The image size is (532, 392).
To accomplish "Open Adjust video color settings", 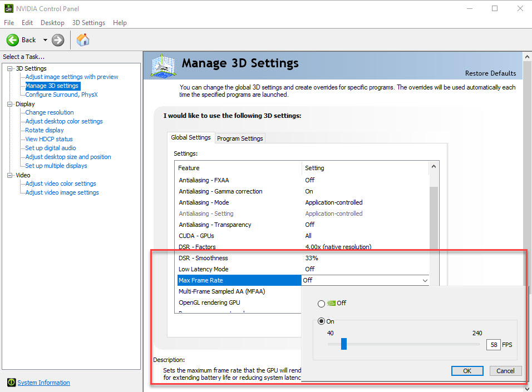I will click(x=61, y=183).
